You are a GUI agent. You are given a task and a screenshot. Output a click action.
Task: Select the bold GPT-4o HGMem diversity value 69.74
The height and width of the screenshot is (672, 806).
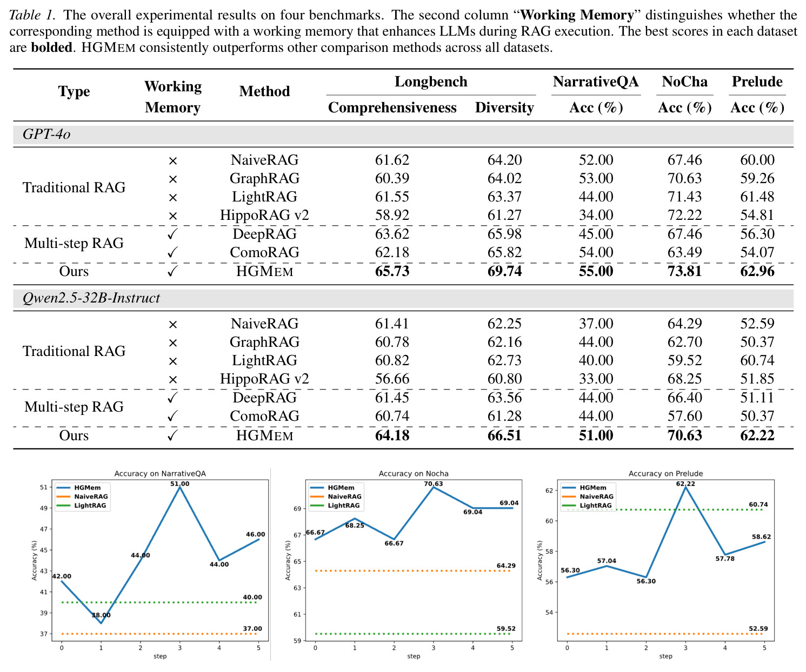click(504, 271)
